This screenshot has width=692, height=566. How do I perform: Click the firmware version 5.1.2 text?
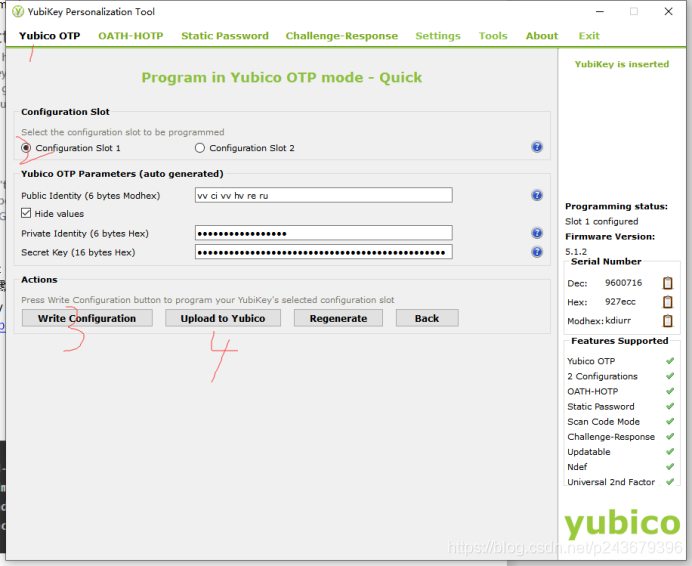tap(576, 252)
